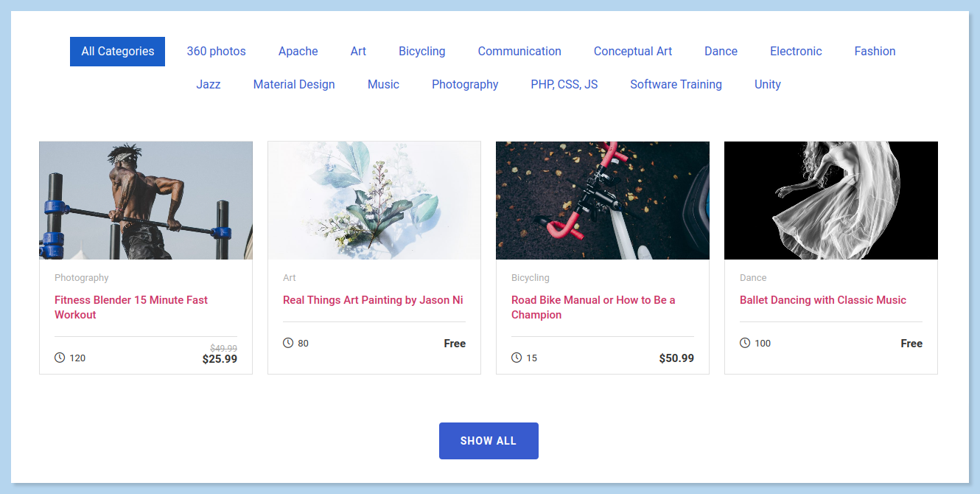
Task: Click clock icon on Real Things Art card
Action: click(x=288, y=343)
